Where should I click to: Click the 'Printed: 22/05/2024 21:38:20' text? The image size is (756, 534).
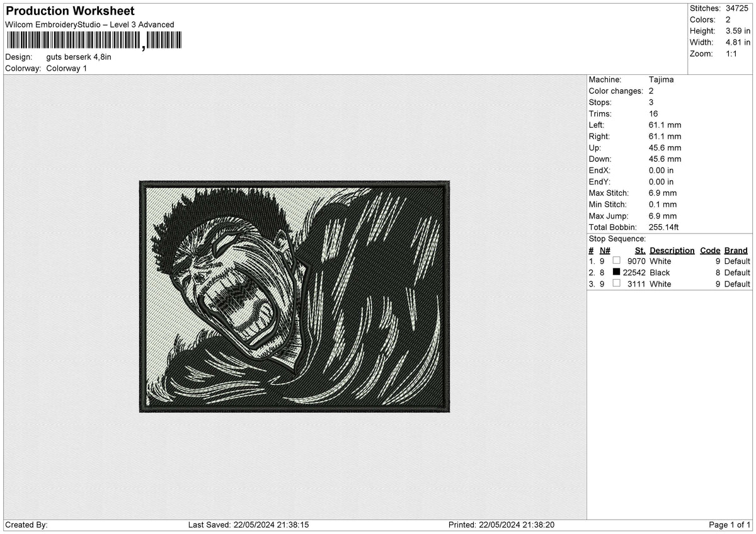(x=501, y=525)
